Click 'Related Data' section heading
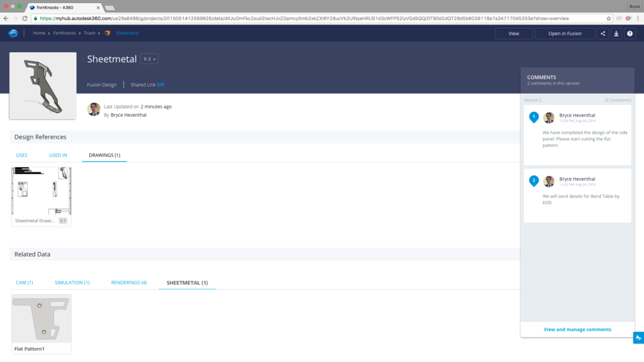 point(33,255)
